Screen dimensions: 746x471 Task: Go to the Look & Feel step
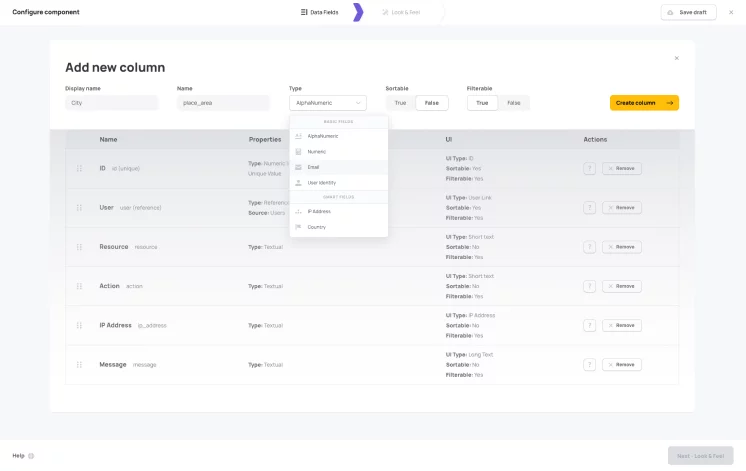coord(400,12)
